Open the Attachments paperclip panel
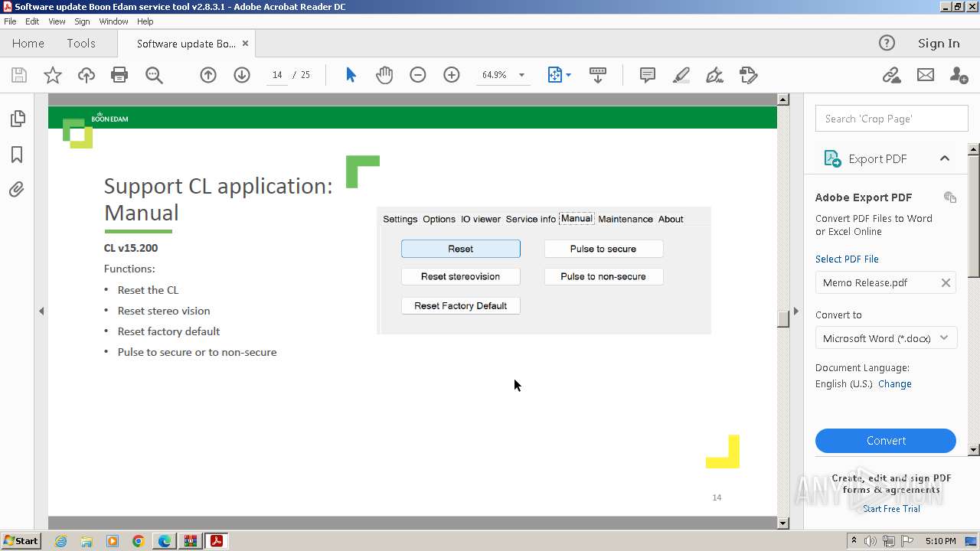This screenshot has height=551, width=980. [17, 190]
